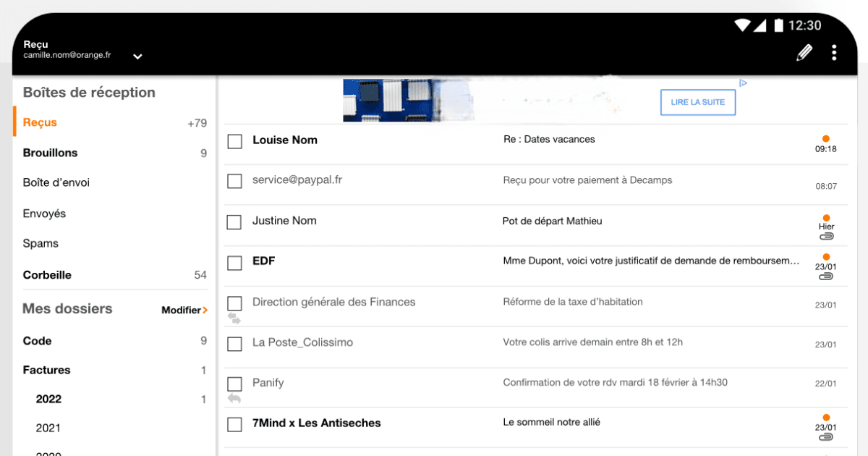
Task: Open the Pot de départ Mathieu email
Action: 552,221
